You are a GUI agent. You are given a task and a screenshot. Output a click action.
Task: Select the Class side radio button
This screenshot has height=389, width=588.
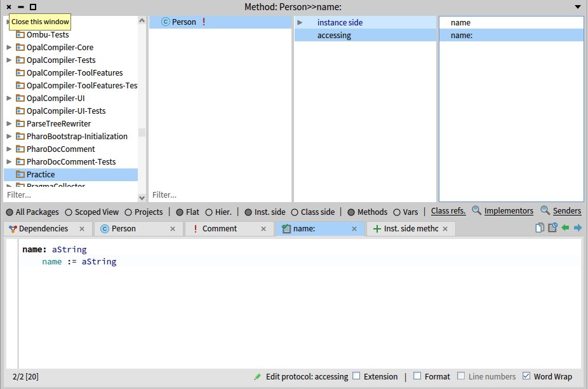295,212
